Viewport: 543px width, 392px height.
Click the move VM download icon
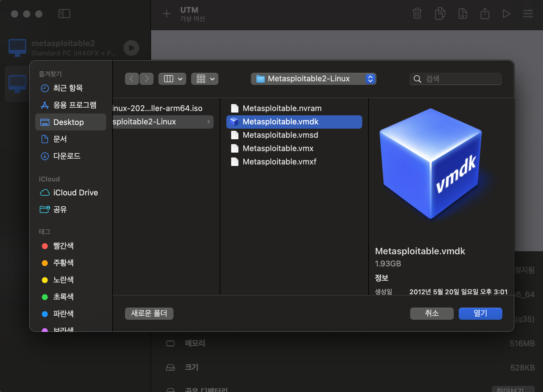pyautogui.click(x=463, y=14)
